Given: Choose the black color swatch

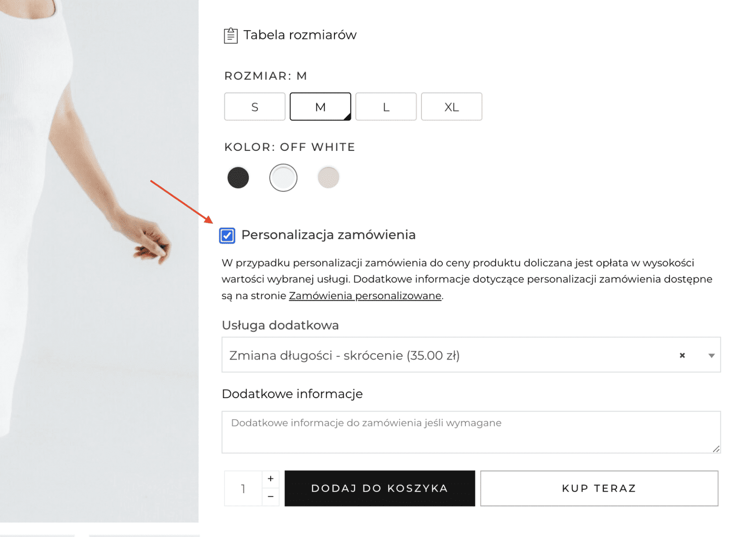Looking at the screenshot, I should (x=238, y=178).
